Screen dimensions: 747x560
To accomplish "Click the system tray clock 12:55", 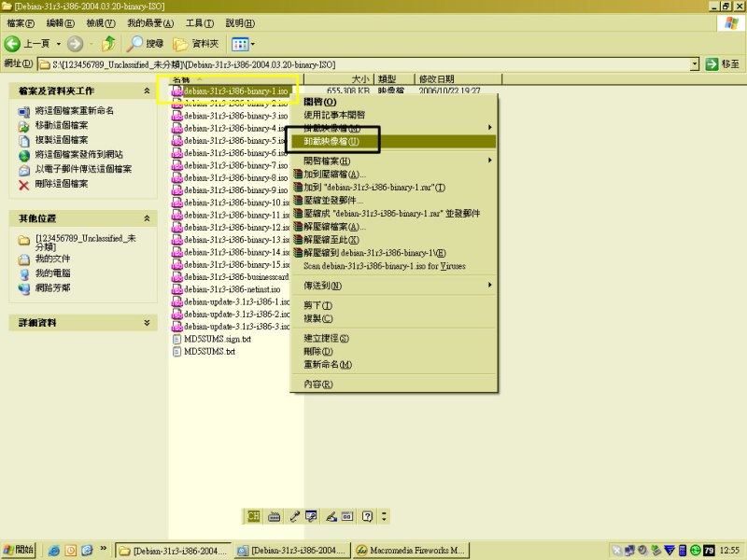I will [729, 551].
